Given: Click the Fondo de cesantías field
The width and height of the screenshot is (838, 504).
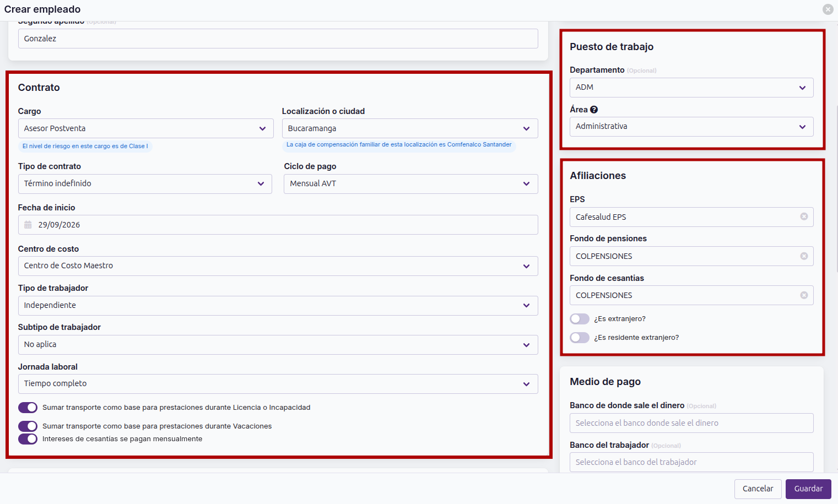Looking at the screenshot, I should point(691,295).
